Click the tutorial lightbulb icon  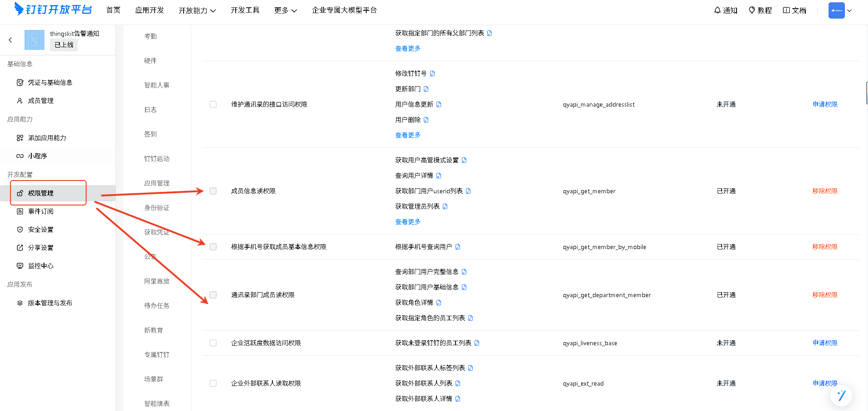[x=752, y=10]
